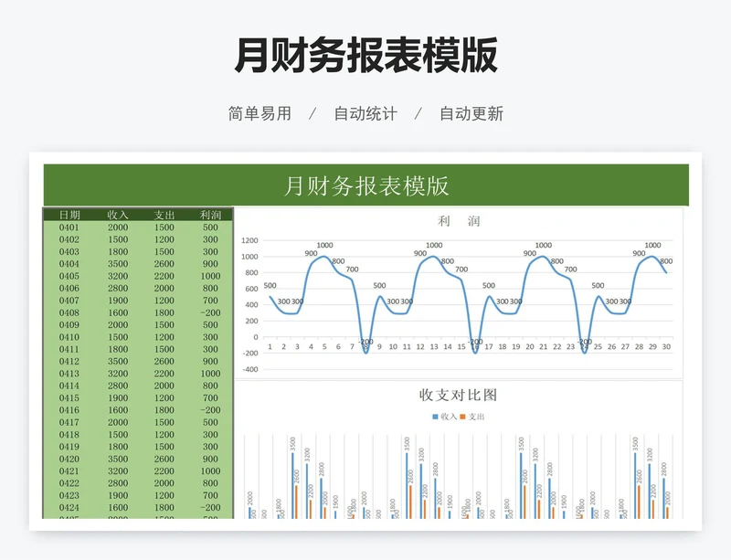This screenshot has width=731, height=560.
Task: Select the 支出 column header in table
Action: click(x=164, y=215)
